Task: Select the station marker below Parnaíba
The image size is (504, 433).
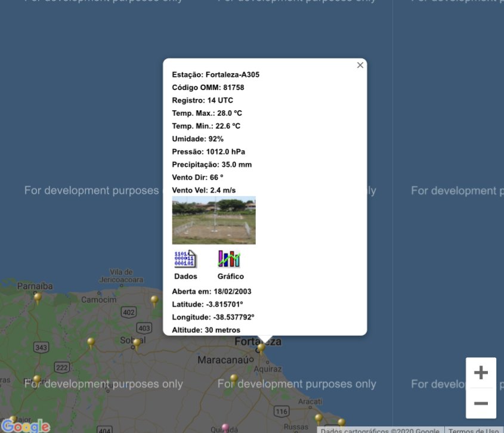Action: pyautogui.click(x=38, y=296)
